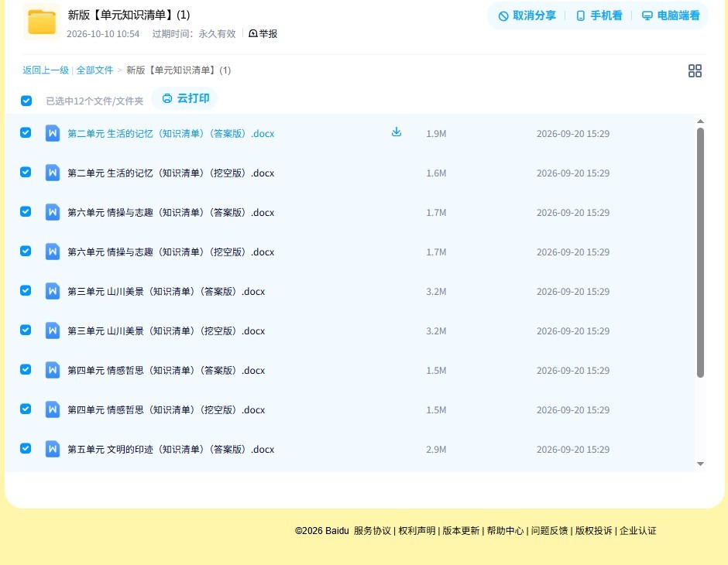Open file 第三单元 山川美景 答案版.docx

click(x=167, y=291)
